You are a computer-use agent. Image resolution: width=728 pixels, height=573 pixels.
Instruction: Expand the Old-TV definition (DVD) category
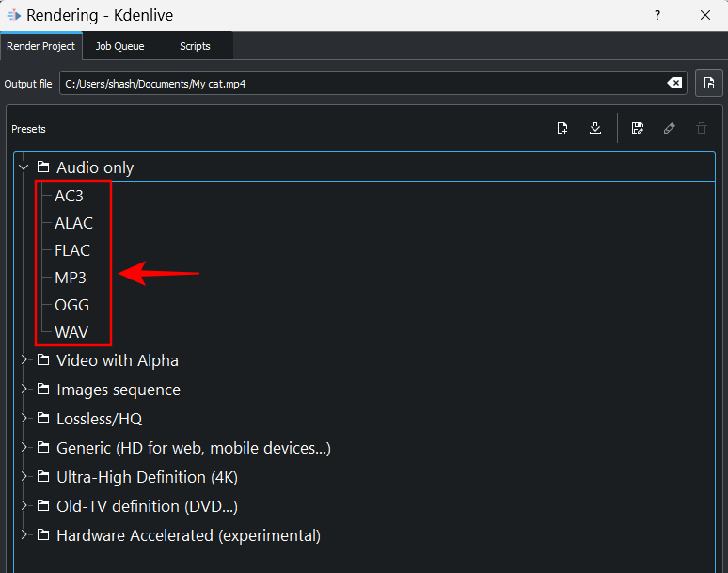pyautogui.click(x=24, y=505)
